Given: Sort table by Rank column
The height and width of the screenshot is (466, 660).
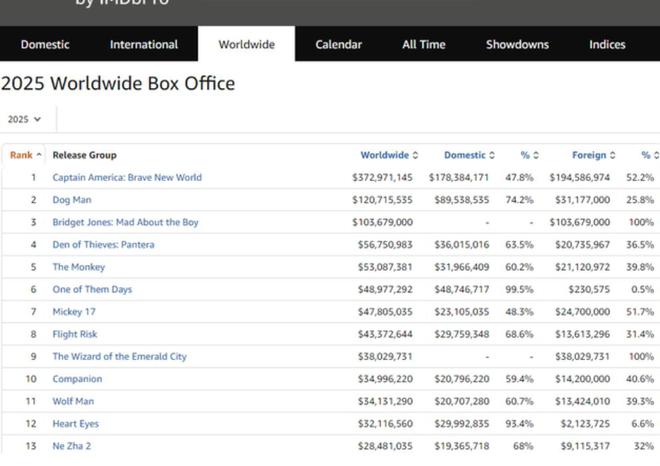Looking at the screenshot, I should (26, 155).
